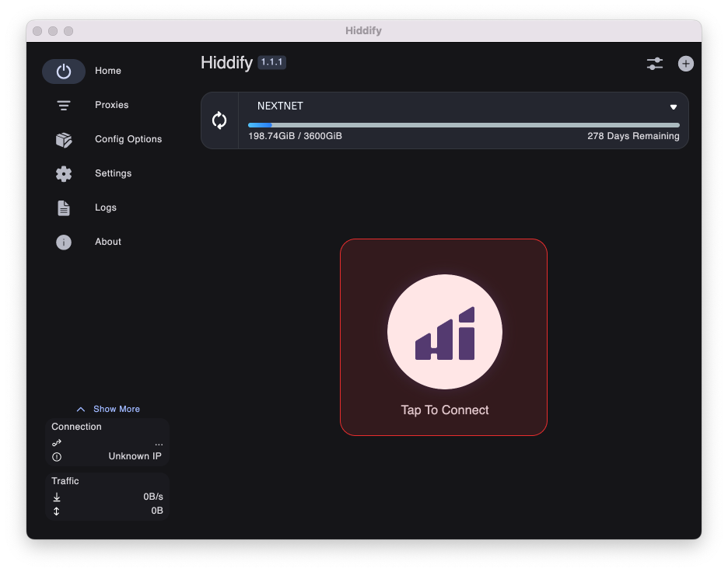Click the Proxies filter icon

pos(64,106)
